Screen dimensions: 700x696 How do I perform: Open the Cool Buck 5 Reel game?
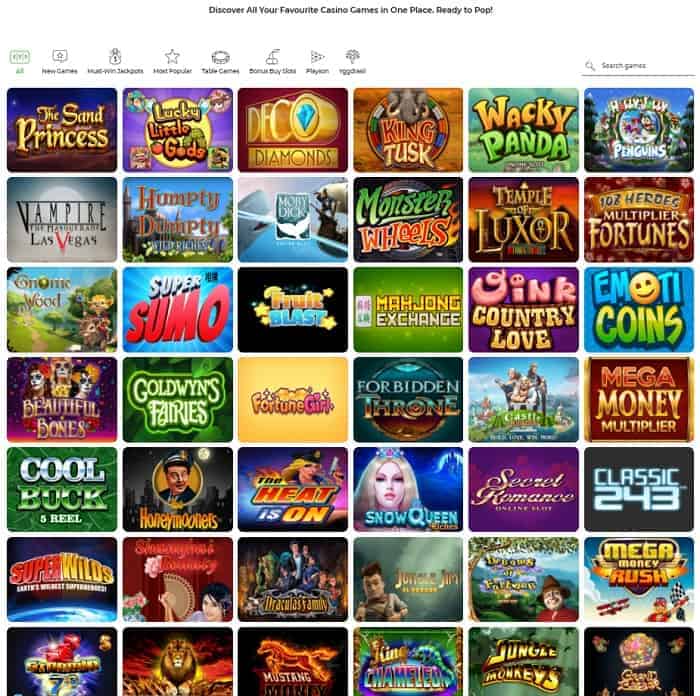62,489
